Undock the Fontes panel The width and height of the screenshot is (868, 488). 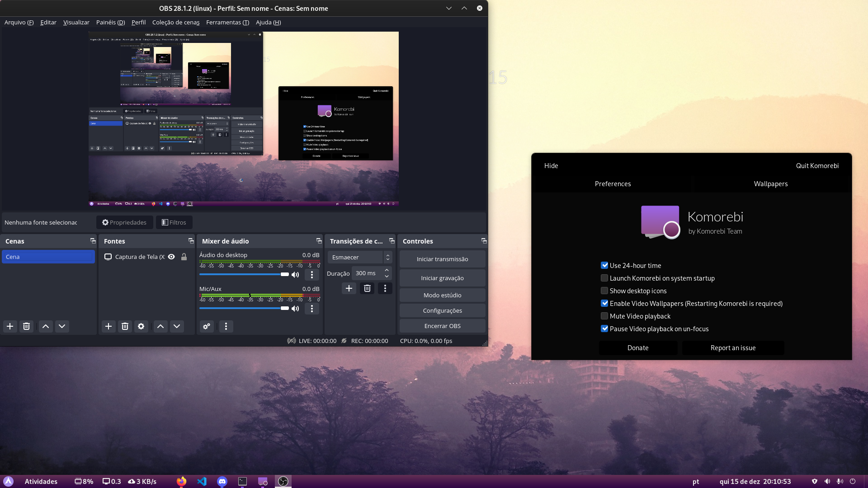point(191,241)
